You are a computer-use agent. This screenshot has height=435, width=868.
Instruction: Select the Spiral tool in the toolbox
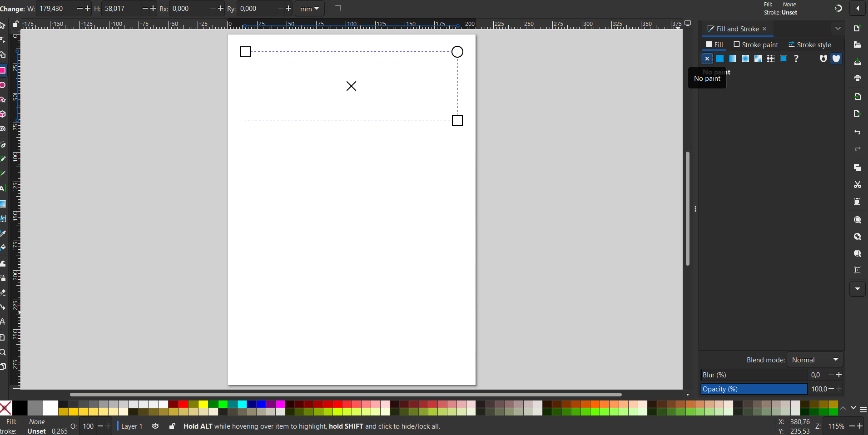(3, 129)
